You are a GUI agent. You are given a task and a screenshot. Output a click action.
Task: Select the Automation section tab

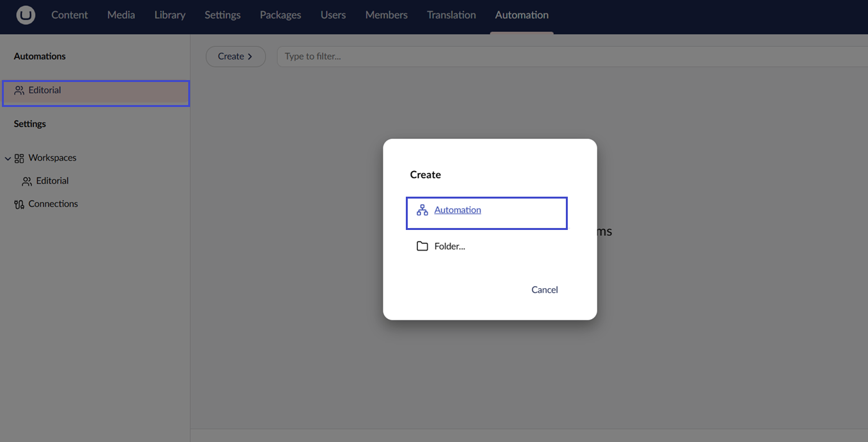(x=522, y=15)
